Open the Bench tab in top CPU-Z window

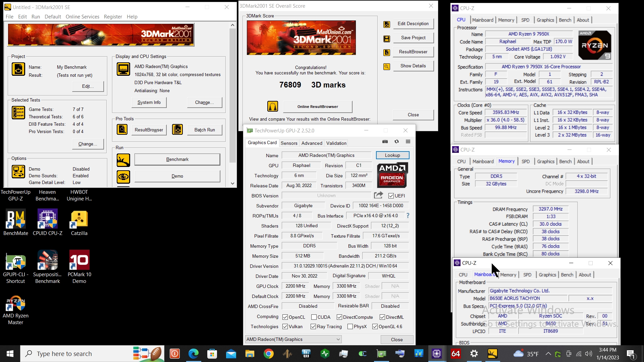pyautogui.click(x=565, y=20)
